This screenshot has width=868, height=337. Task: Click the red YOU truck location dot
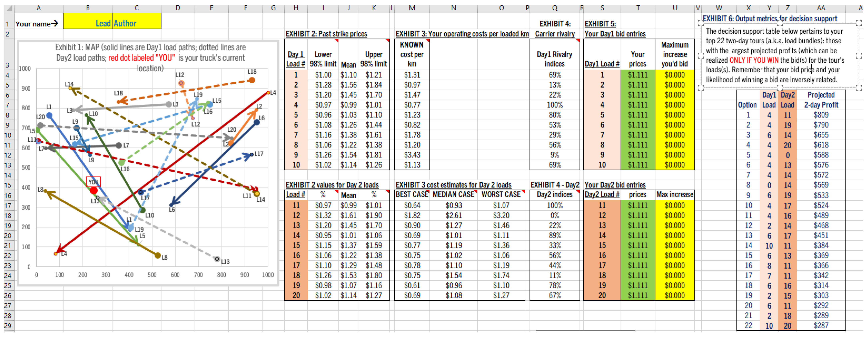(94, 191)
